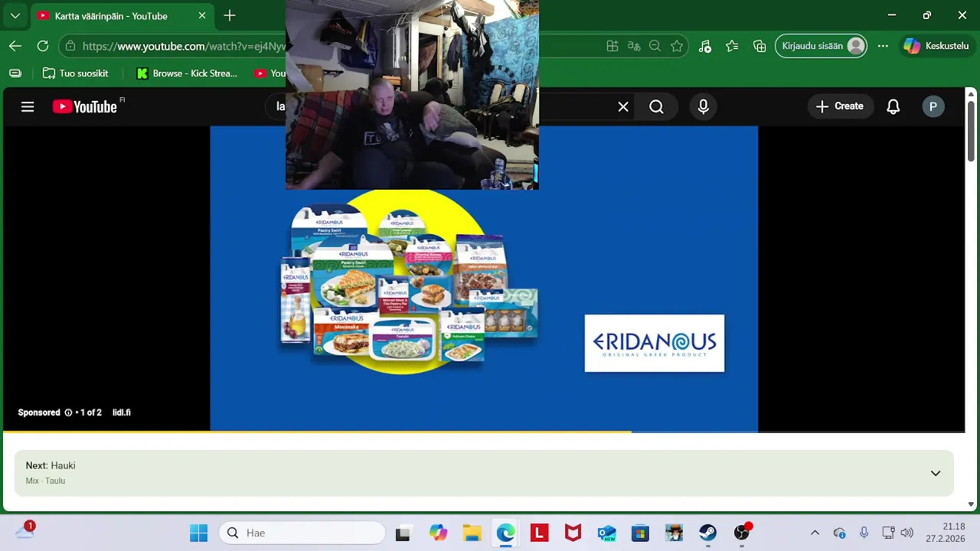The height and width of the screenshot is (551, 980).
Task: Click the Next: Hauki title text
Action: 51,465
